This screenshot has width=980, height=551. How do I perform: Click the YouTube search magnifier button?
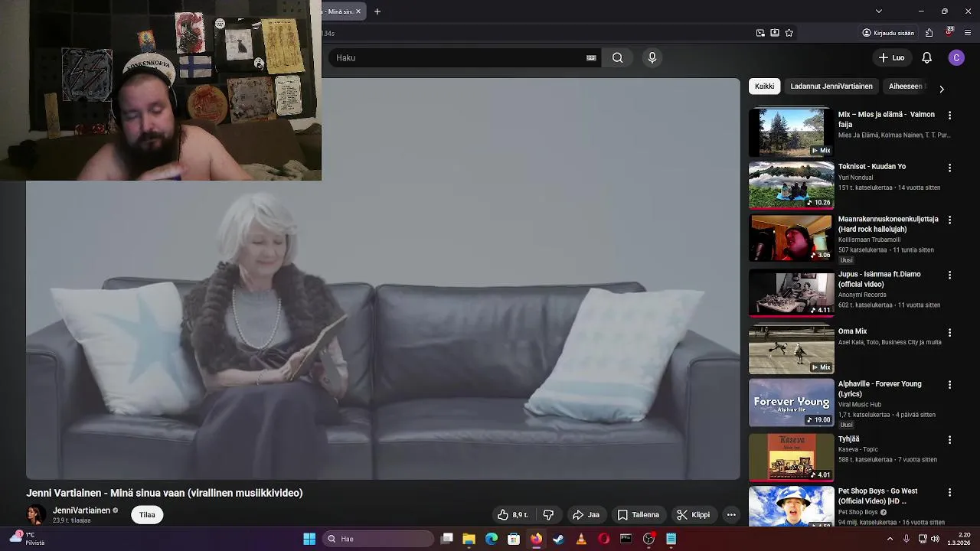click(x=617, y=57)
